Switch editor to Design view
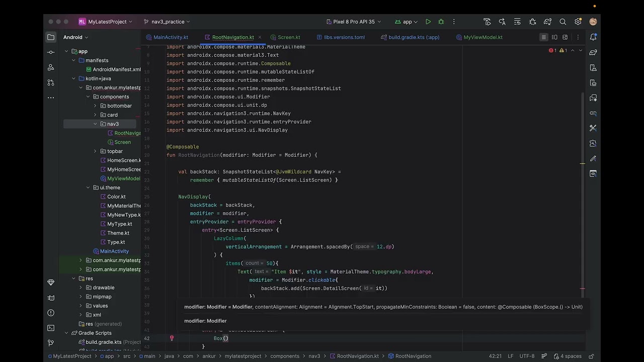 click(x=565, y=37)
